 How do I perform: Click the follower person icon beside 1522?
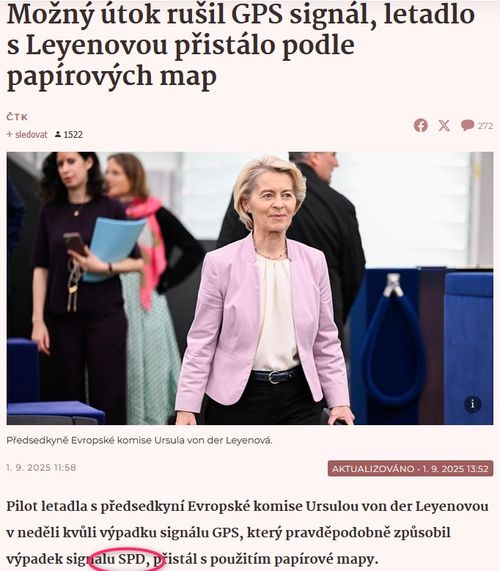pyautogui.click(x=58, y=134)
